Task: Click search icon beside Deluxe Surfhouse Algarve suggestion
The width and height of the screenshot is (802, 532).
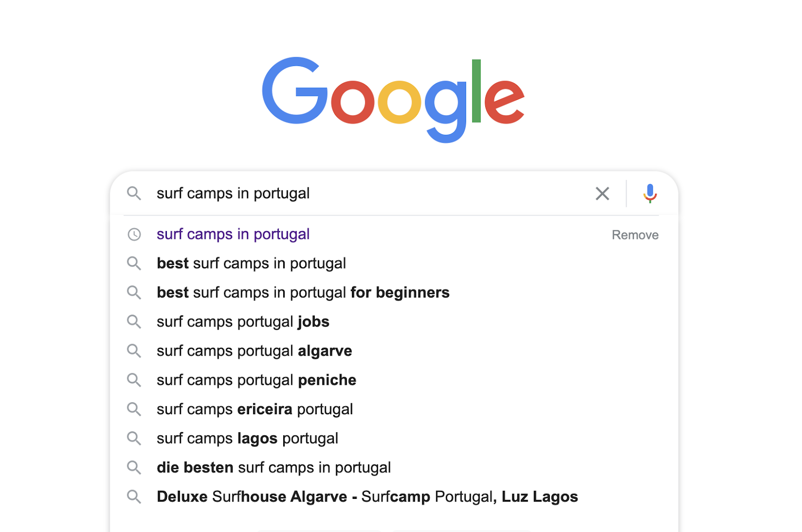Action: click(x=134, y=496)
